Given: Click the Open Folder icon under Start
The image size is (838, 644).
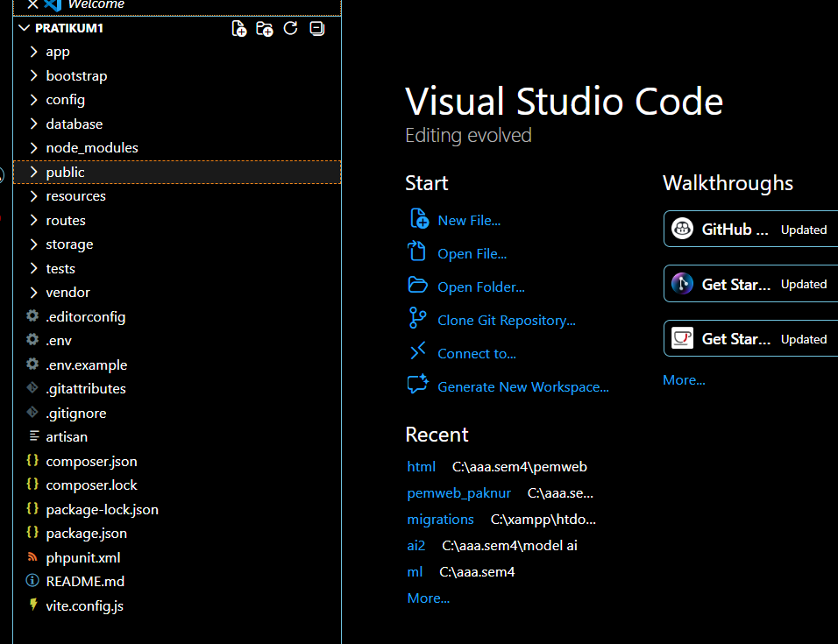Looking at the screenshot, I should [417, 285].
